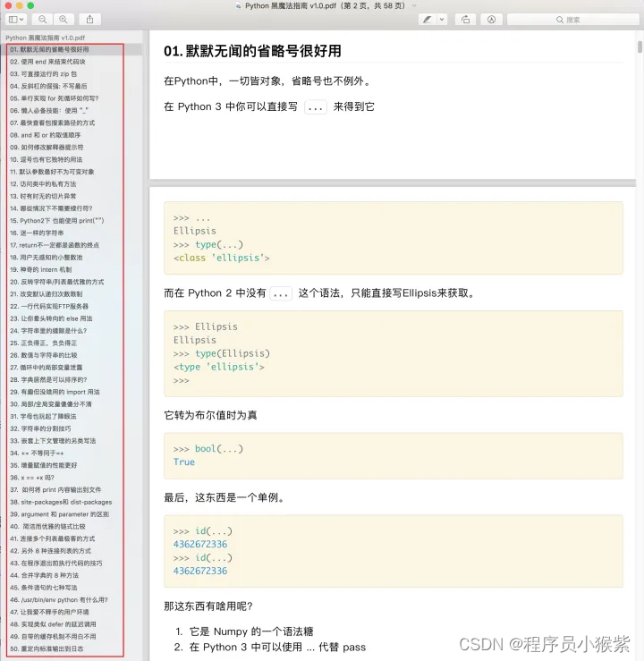Viewport: 644px width, 661px height.
Task: Show the Markup toolbar
Action: tap(491, 20)
